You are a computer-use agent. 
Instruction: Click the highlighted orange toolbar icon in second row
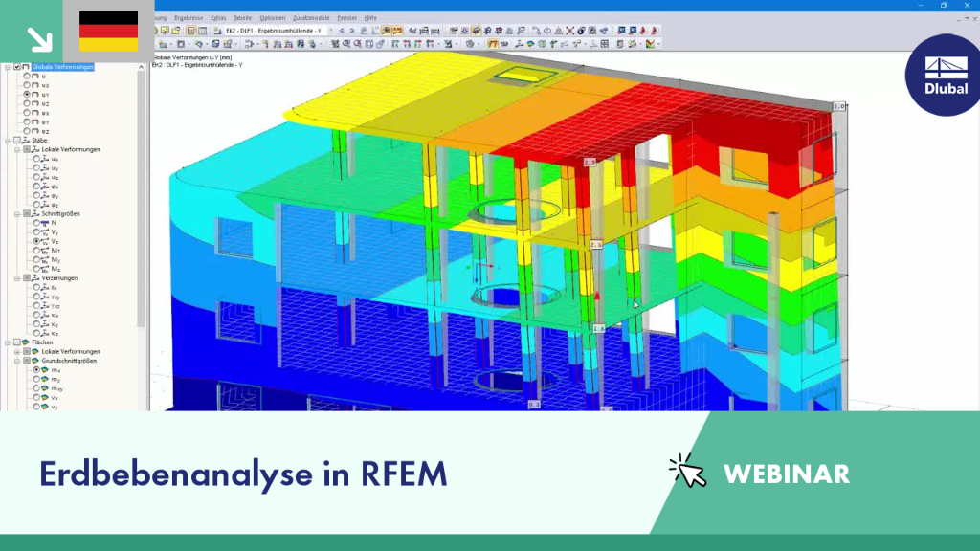pos(493,44)
